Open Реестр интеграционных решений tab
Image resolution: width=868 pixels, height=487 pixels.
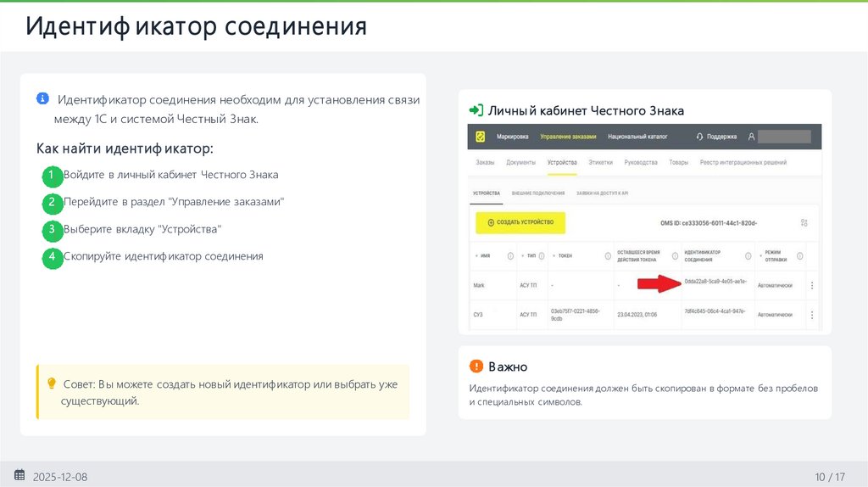click(x=743, y=162)
